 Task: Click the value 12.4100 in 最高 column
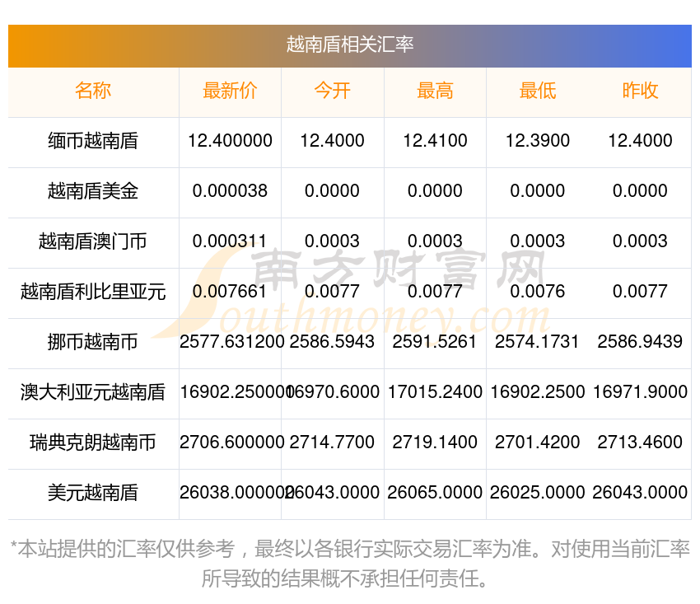pos(435,141)
